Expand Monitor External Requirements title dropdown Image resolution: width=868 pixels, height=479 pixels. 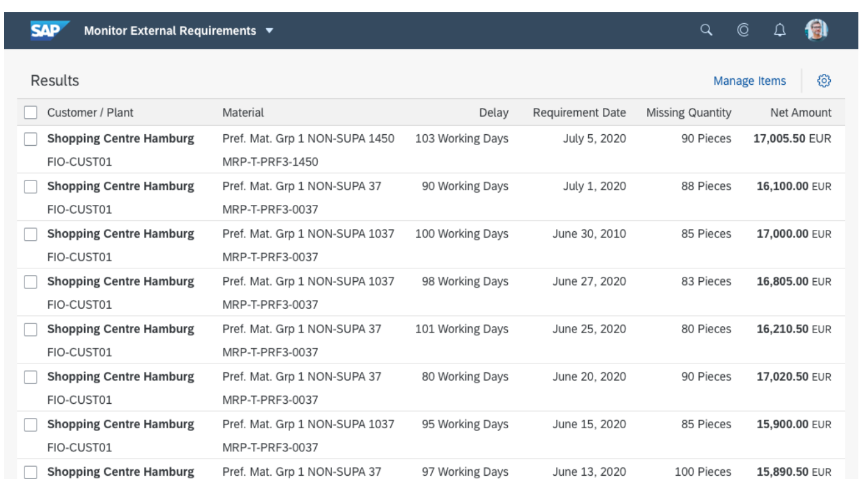[x=269, y=30]
